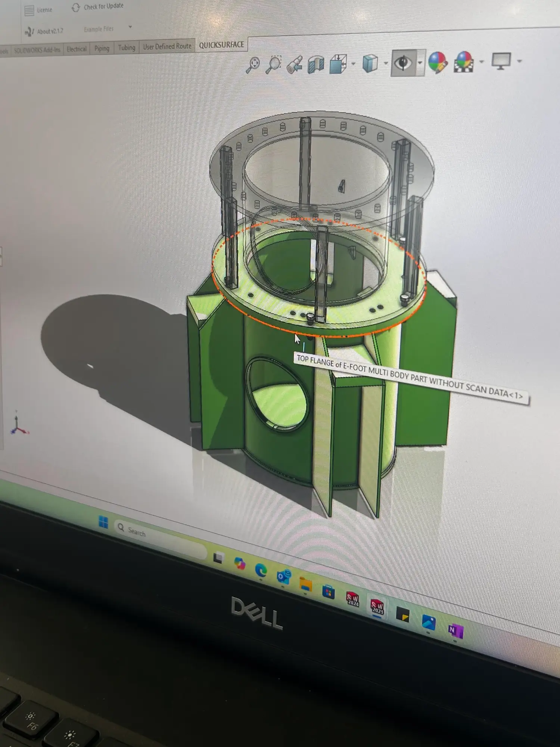Switch to the Tubing tab
The height and width of the screenshot is (747, 560).
[x=127, y=47]
